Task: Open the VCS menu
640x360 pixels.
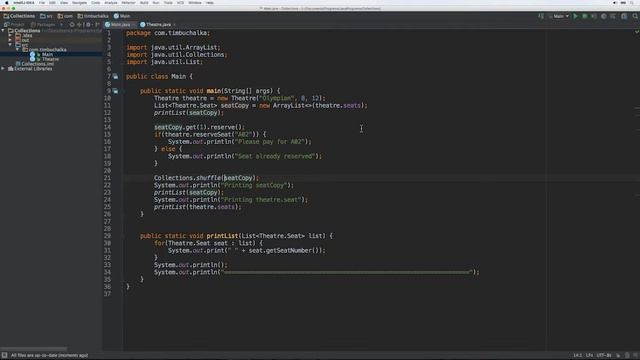Action: [180, 2]
